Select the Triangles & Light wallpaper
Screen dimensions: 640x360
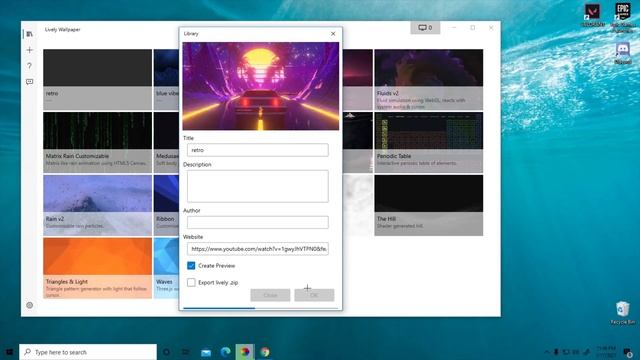[x=98, y=268]
